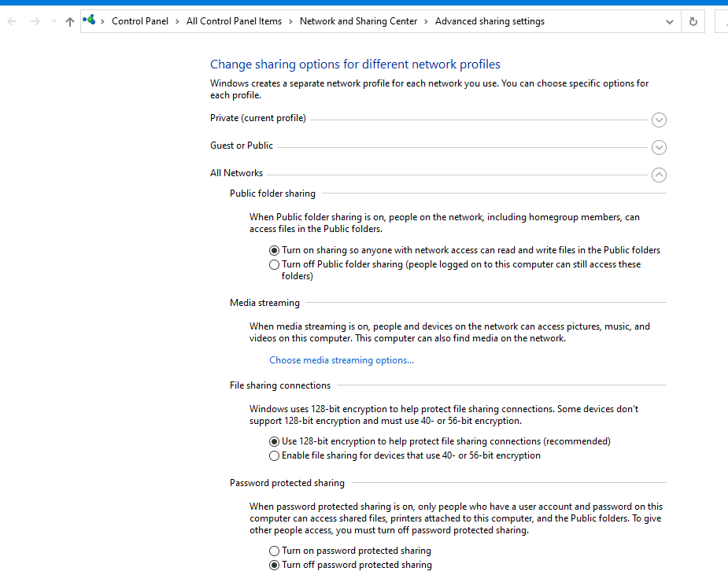Refresh the Advanced sharing settings page
This screenshot has height=586, width=728.
tap(693, 21)
